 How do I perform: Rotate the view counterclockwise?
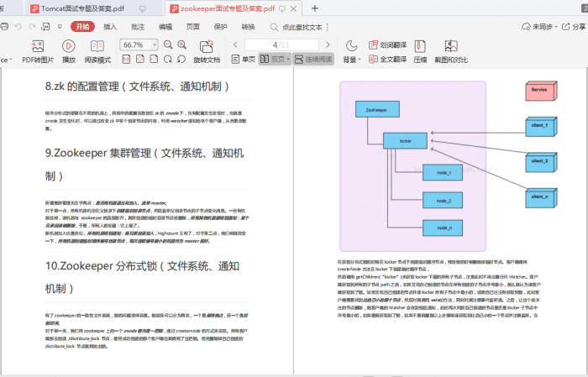tap(181, 60)
